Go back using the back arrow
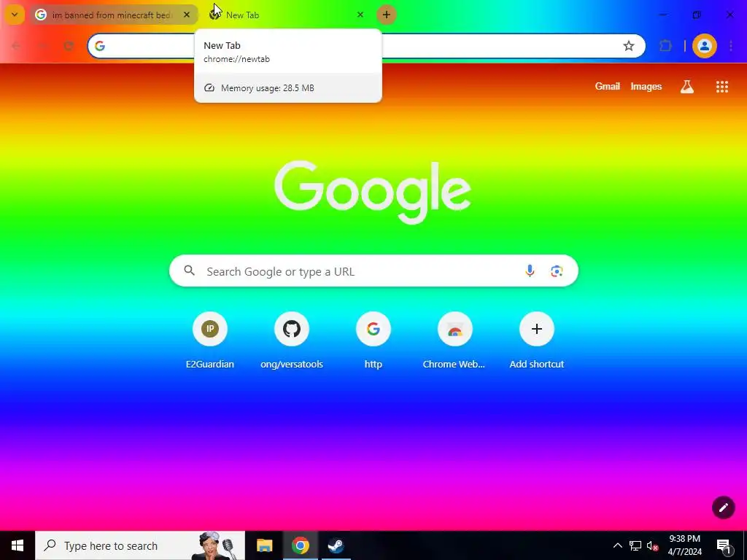The width and height of the screenshot is (747, 560). 16,46
